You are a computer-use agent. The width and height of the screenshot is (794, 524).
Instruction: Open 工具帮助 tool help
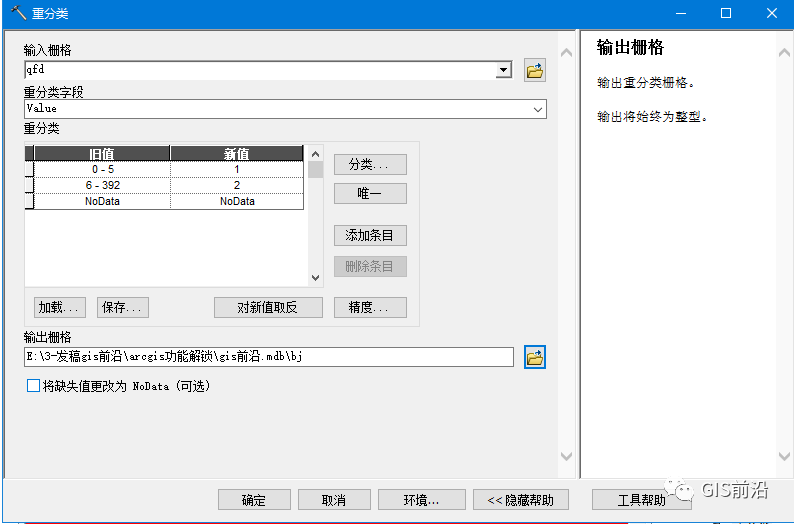pyautogui.click(x=642, y=500)
